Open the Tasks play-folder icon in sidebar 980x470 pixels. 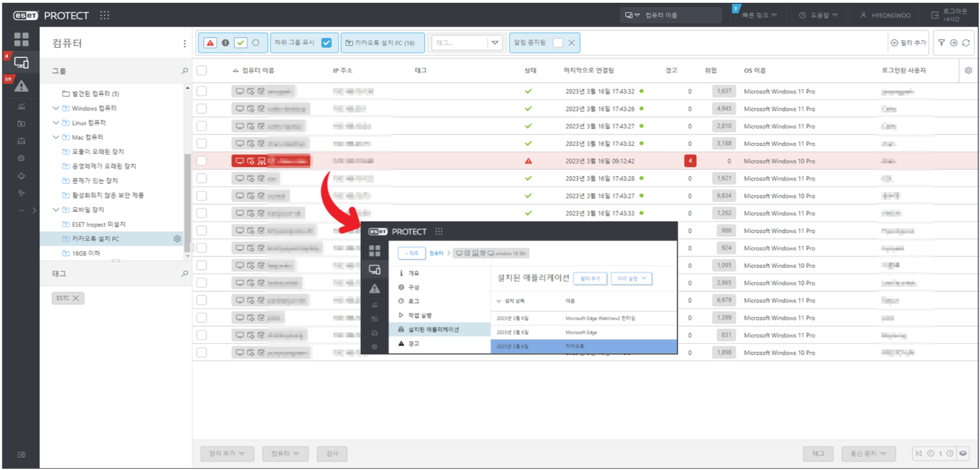[x=21, y=124]
